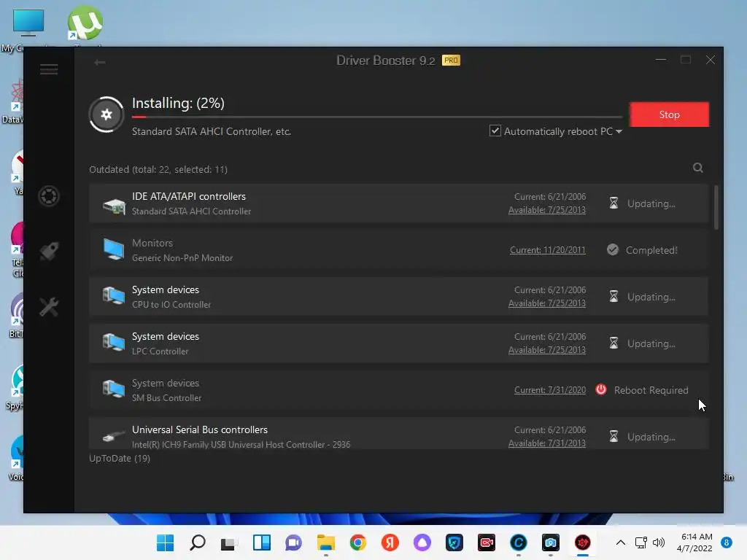
Task: Open Available 7/25/2013 link for CPU to IO Controller
Action: [x=547, y=303]
